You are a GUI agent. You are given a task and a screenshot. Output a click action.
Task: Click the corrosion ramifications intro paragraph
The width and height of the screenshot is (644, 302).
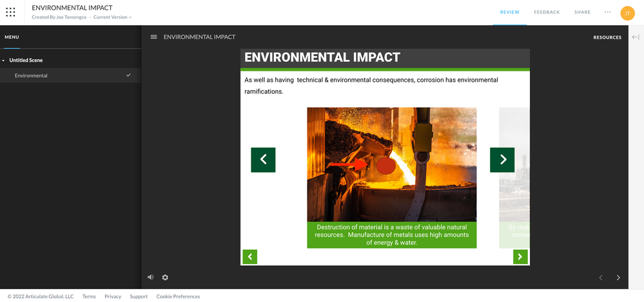click(371, 86)
